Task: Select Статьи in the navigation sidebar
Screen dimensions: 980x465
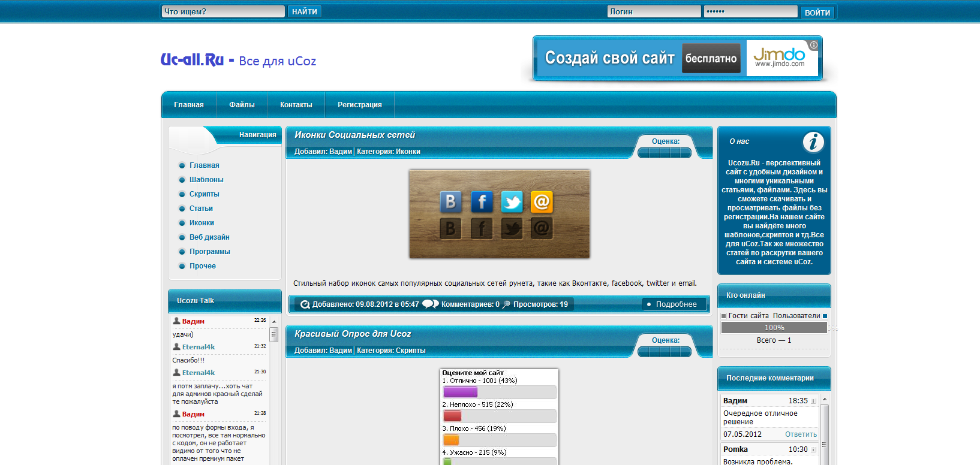Action: coord(202,209)
